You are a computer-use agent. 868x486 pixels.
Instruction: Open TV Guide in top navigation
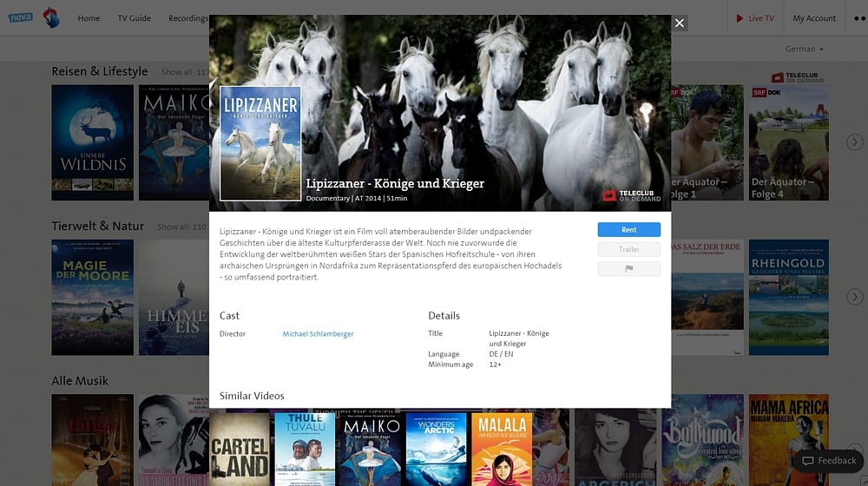[134, 18]
